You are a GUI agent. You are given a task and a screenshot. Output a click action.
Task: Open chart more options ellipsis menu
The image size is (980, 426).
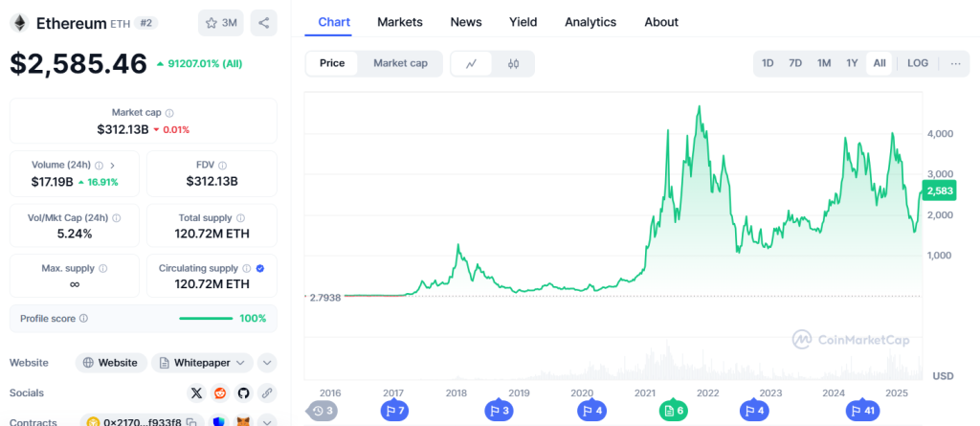tap(955, 63)
